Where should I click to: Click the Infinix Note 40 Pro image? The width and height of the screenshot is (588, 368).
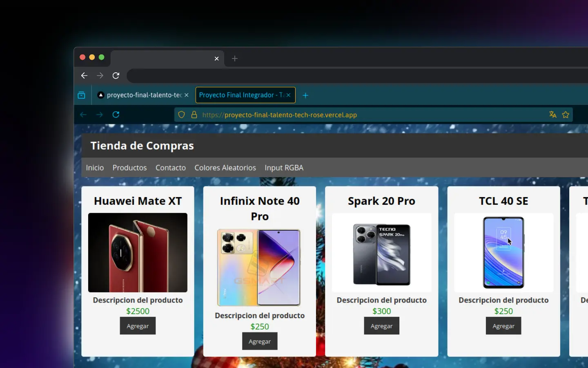pos(259,268)
